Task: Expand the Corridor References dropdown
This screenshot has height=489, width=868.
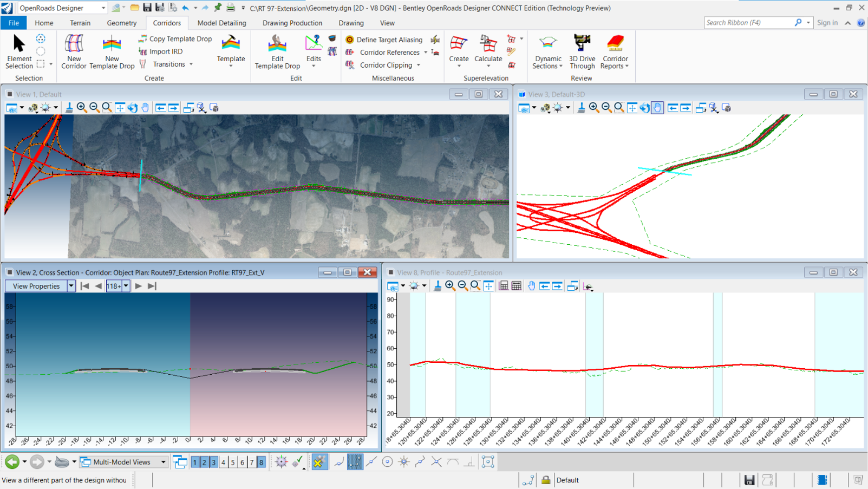Action: [x=425, y=52]
